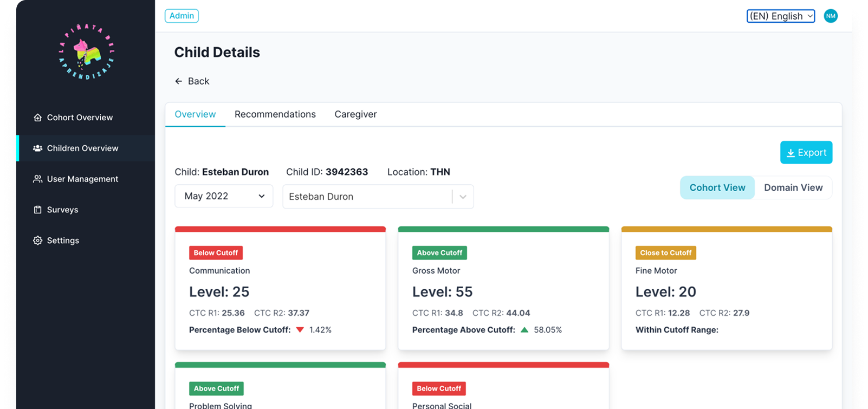Click the red Below Cutoff Communication badge
The image size is (868, 409).
point(216,253)
